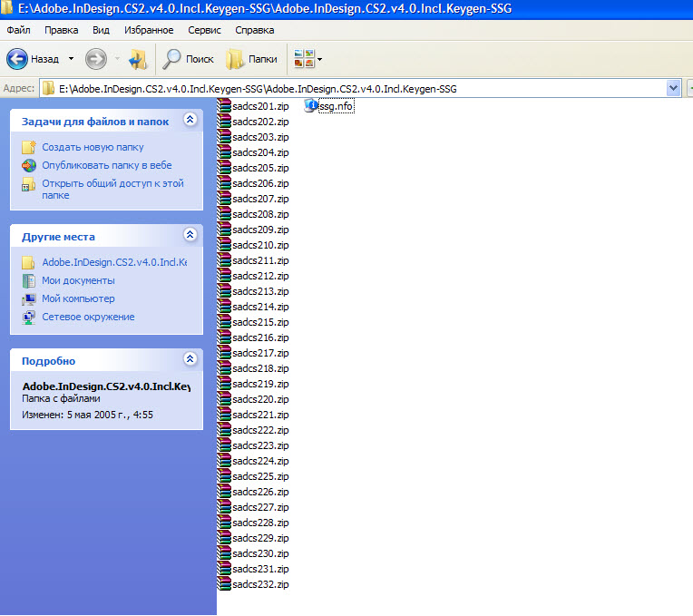This screenshot has height=616, width=693.
Task: Click Создать новую папку link
Action: [x=93, y=147]
